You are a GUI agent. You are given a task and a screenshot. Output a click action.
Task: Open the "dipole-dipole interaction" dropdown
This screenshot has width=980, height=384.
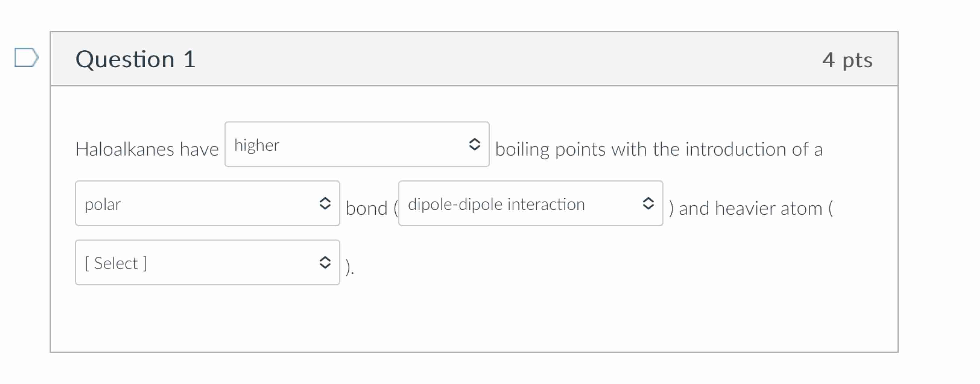coord(530,204)
